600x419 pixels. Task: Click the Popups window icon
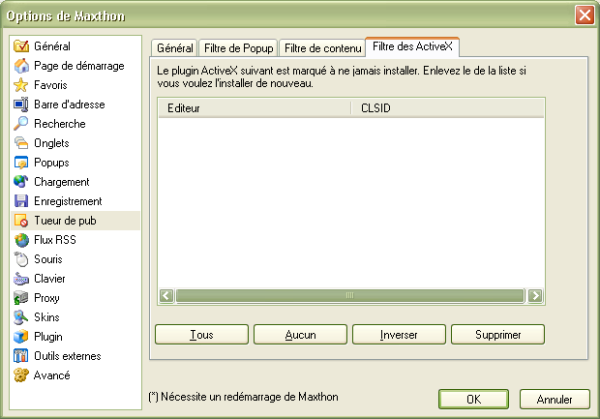(x=21, y=162)
